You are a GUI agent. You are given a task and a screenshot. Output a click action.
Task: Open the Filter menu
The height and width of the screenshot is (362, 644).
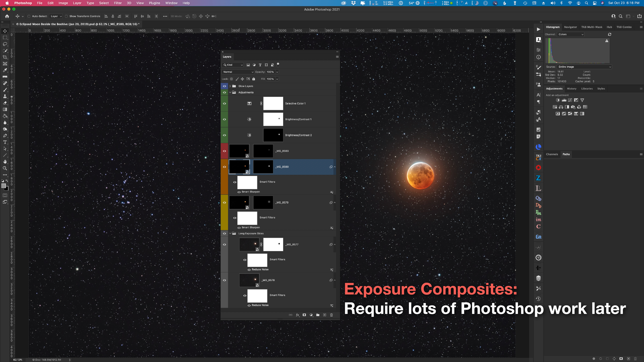(x=117, y=3)
